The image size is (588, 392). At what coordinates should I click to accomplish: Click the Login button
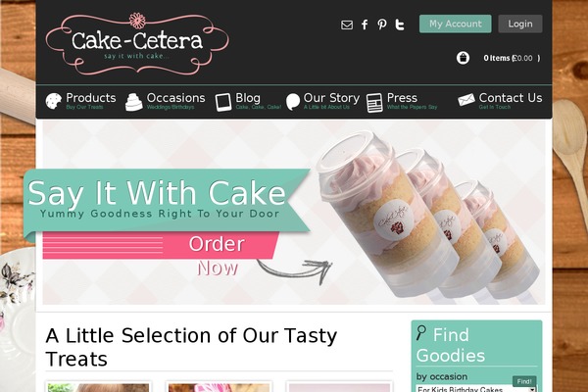pos(520,24)
